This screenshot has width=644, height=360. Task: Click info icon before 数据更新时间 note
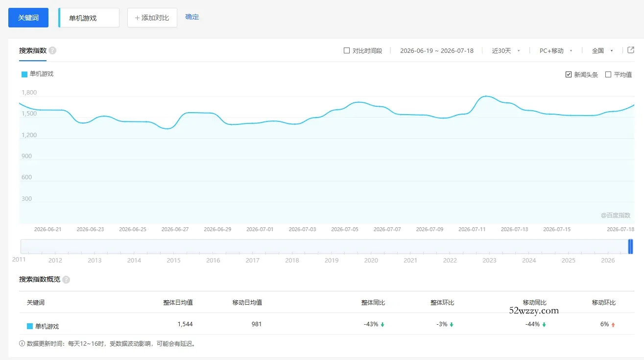click(x=22, y=344)
